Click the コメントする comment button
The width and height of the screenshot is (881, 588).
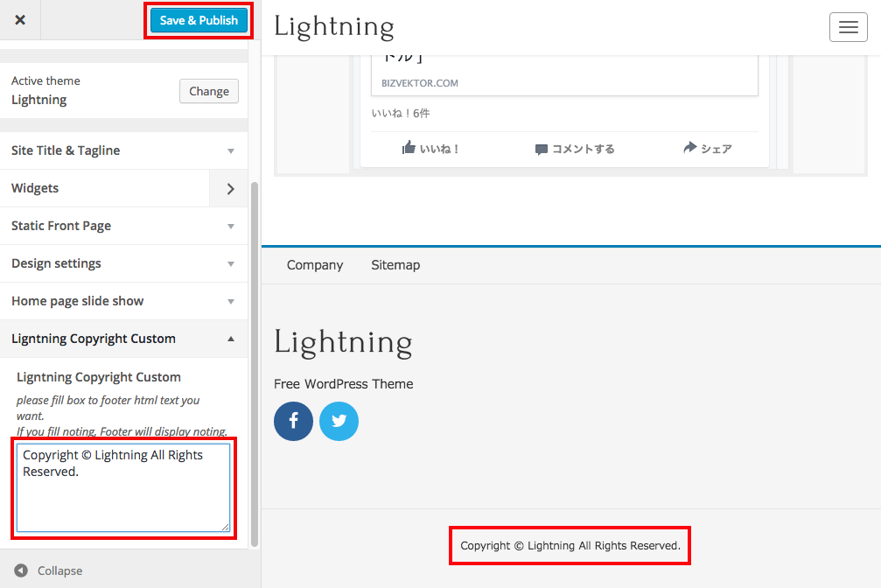tap(575, 149)
